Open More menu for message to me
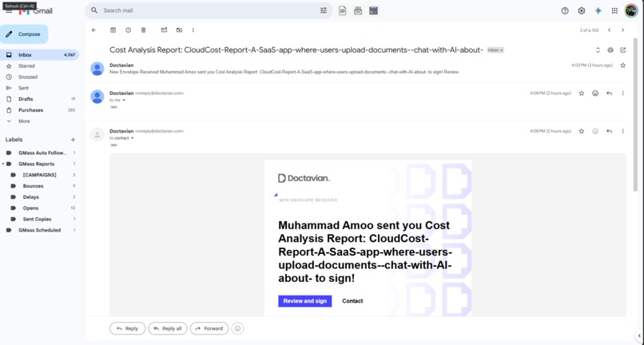This screenshot has height=345, width=644. (622, 93)
